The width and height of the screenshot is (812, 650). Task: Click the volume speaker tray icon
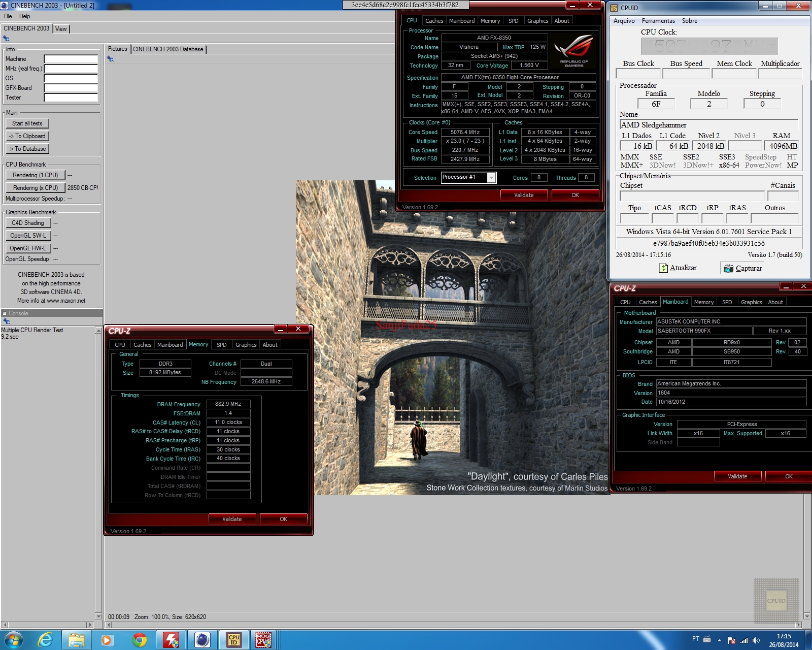coord(756,640)
